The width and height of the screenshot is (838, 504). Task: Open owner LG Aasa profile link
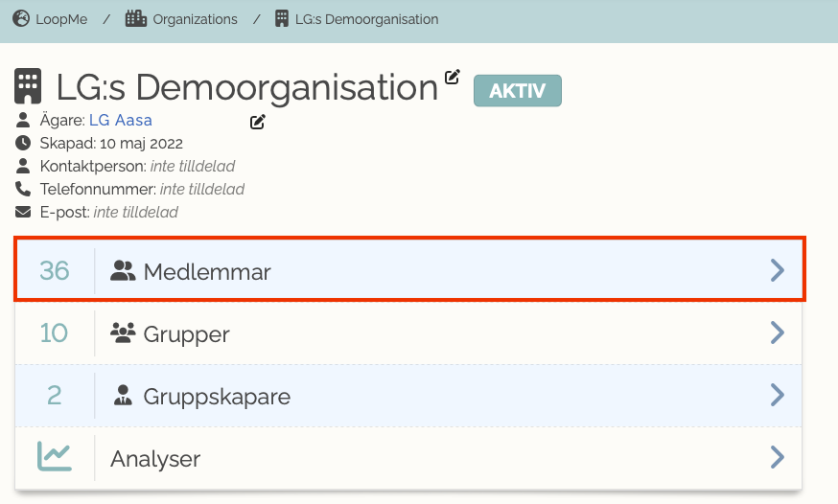(x=120, y=121)
